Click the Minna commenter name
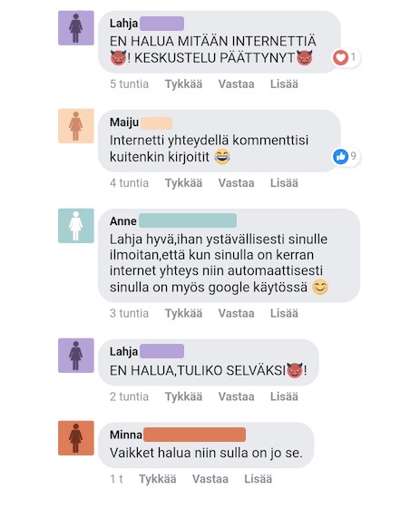 tap(126, 435)
